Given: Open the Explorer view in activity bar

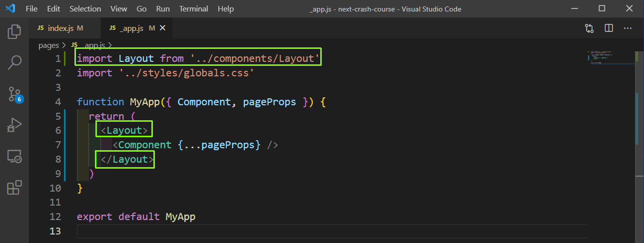Looking at the screenshot, I should point(14,32).
